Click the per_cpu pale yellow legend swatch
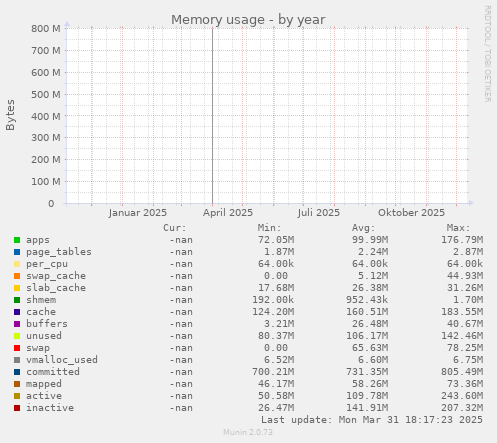The height and width of the screenshot is (443, 497). [x=17, y=264]
